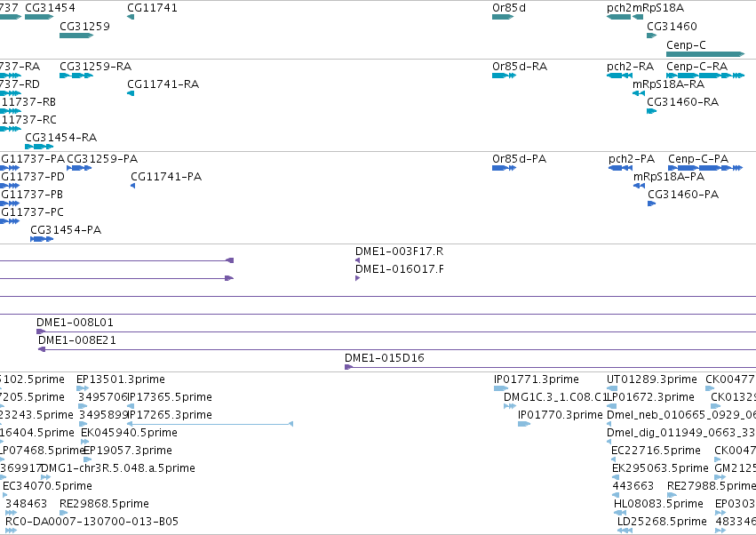Click the EK295063.5prime EST label
Image resolution: width=756 pixels, height=535 pixels.
click(661, 468)
